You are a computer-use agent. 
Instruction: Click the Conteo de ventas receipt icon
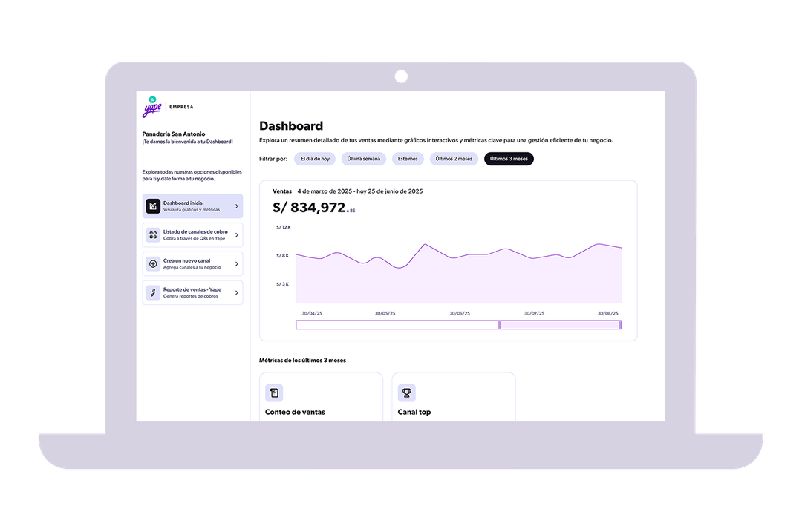274,393
